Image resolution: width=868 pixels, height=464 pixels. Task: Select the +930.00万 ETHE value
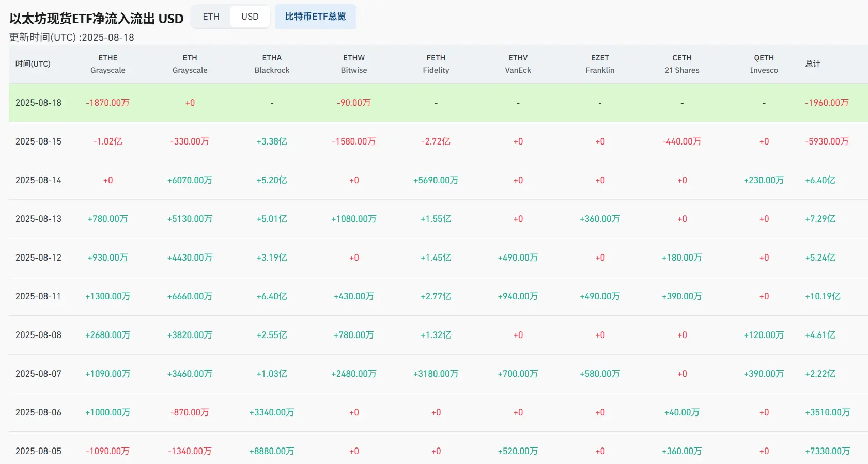tap(108, 258)
